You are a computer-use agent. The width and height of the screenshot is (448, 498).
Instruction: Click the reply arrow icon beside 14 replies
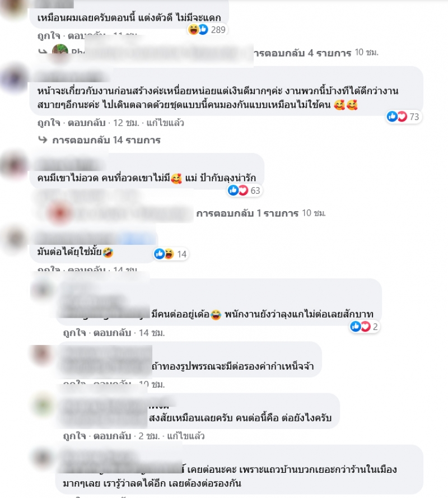pos(43,139)
